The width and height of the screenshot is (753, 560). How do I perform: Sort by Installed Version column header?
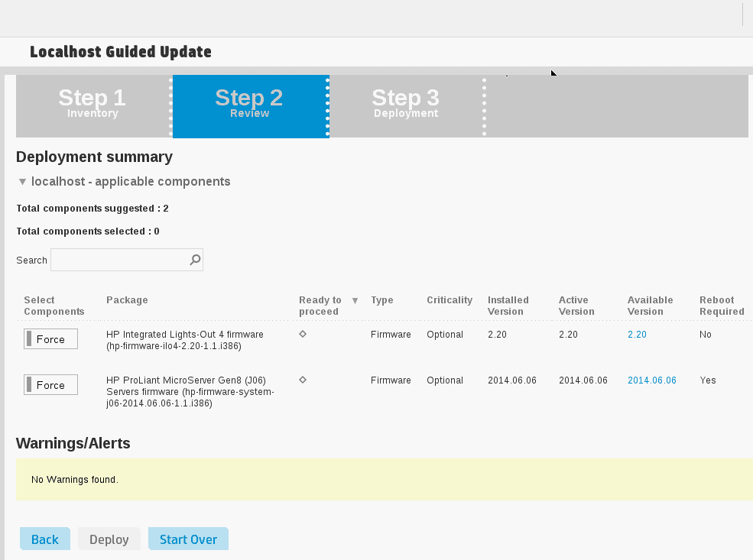[x=508, y=306]
